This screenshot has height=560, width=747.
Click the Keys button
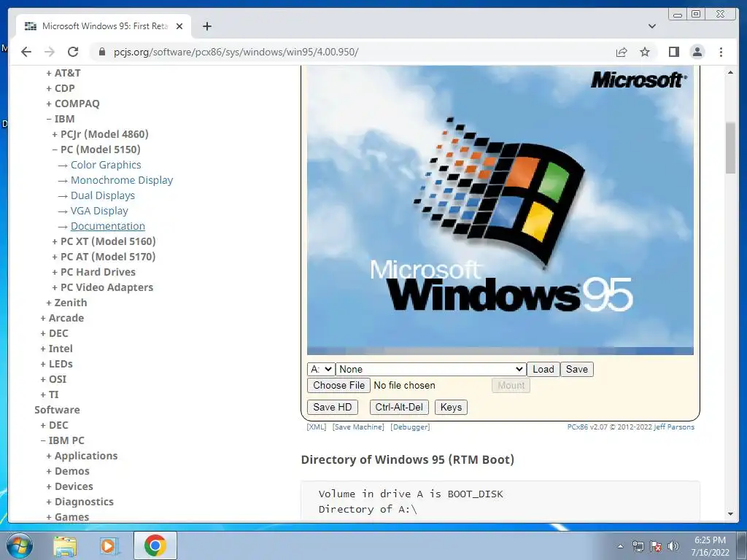pyautogui.click(x=451, y=407)
